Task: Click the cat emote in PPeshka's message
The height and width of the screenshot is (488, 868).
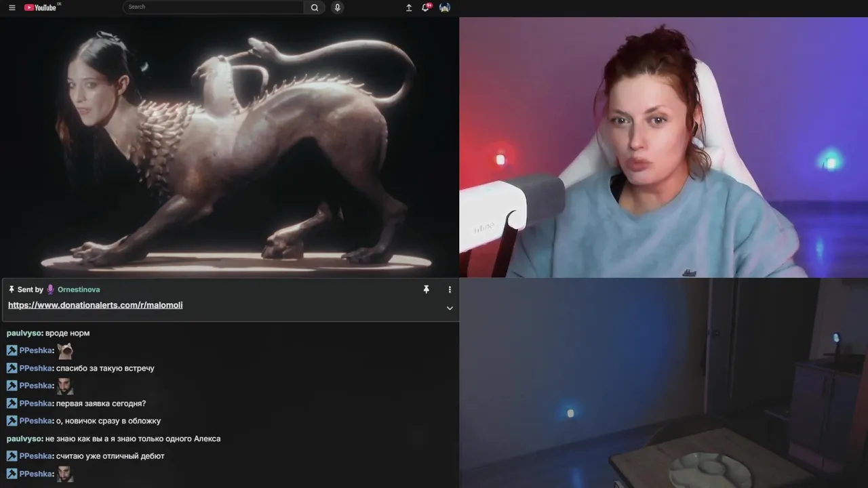Action: [65, 350]
